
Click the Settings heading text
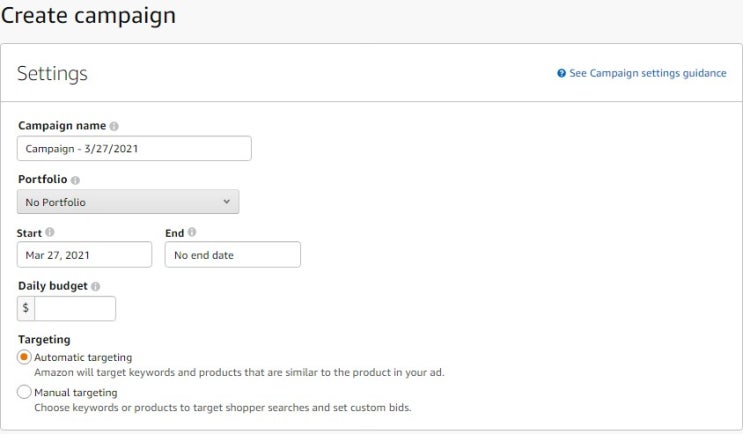tap(52, 73)
